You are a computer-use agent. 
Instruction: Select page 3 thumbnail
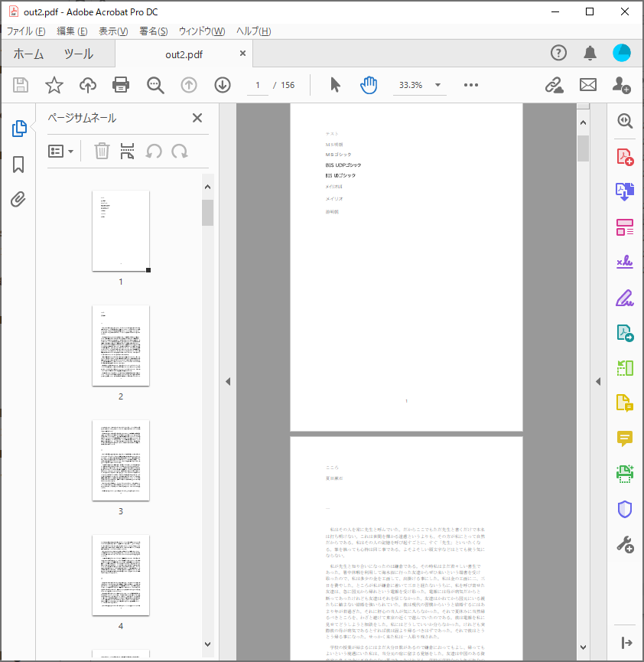(x=121, y=460)
